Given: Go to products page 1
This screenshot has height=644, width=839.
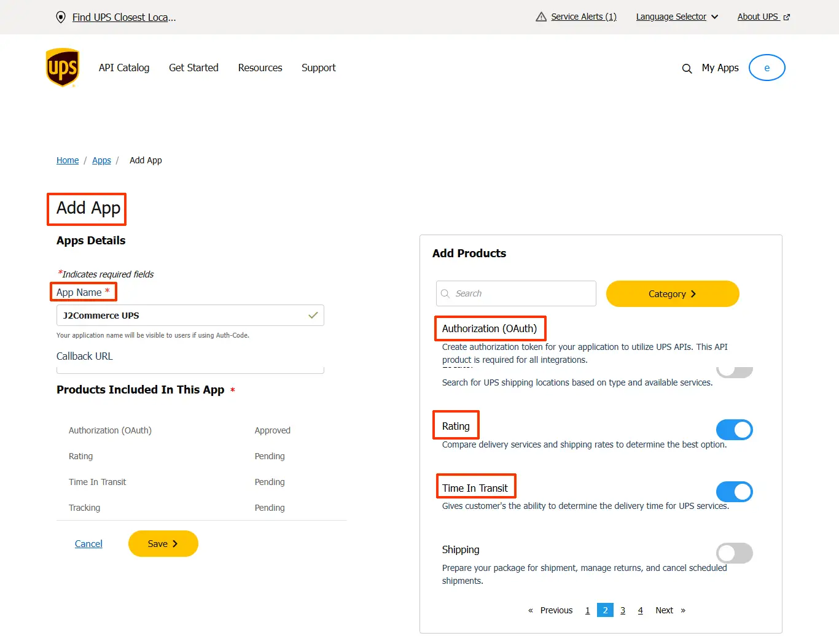Looking at the screenshot, I should pyautogui.click(x=587, y=610).
